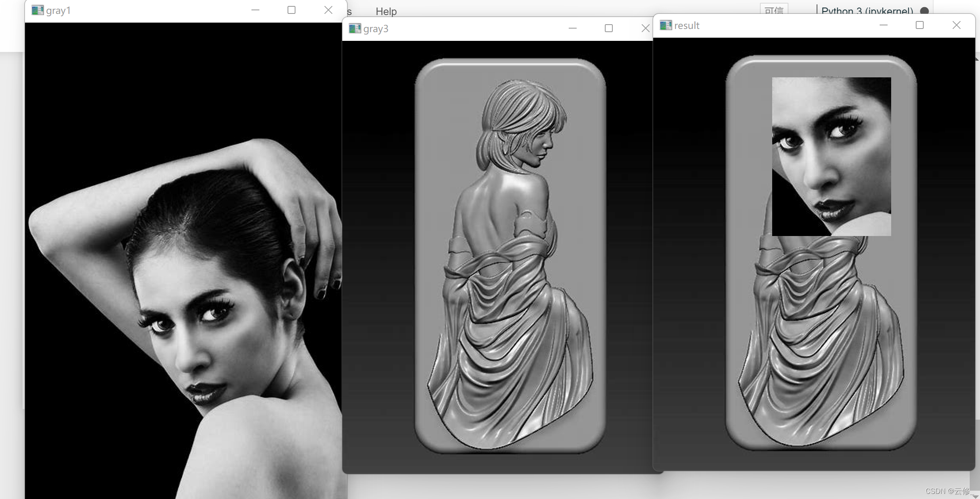Click the scrollbar down arrow
Viewport: 980px width, 499px height.
(975, 496)
